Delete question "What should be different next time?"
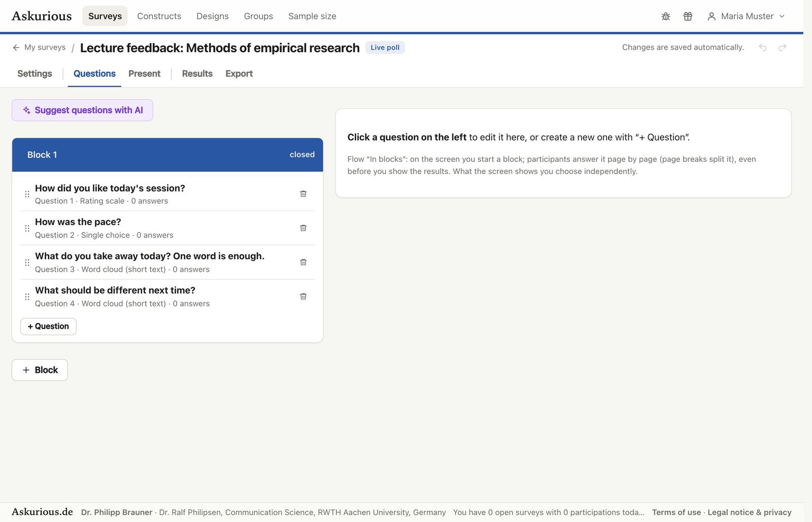This screenshot has height=522, width=812. point(303,296)
